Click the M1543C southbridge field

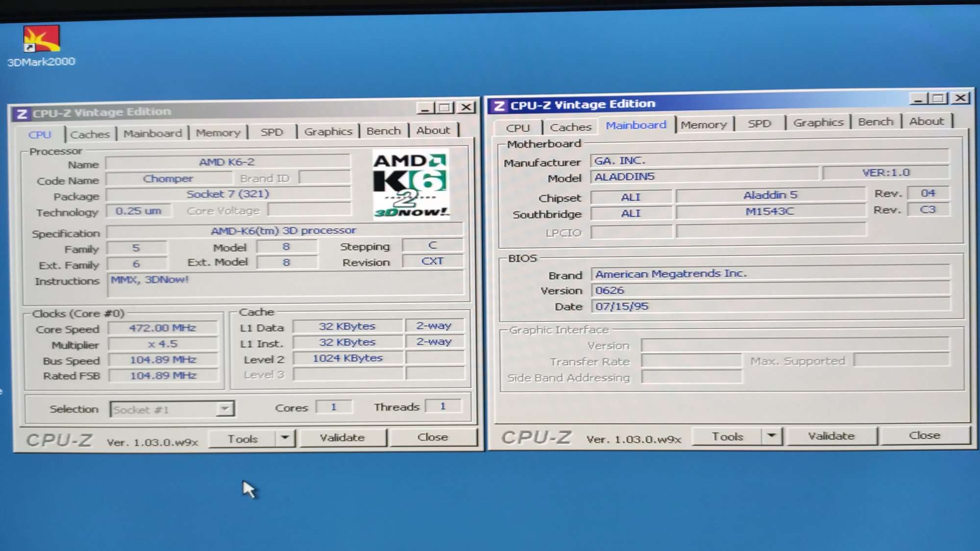[x=770, y=211]
